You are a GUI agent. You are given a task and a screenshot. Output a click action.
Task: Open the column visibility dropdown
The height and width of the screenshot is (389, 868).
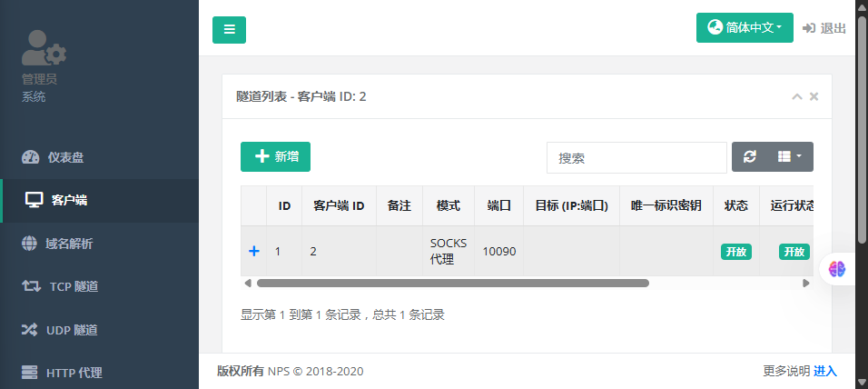(x=789, y=157)
